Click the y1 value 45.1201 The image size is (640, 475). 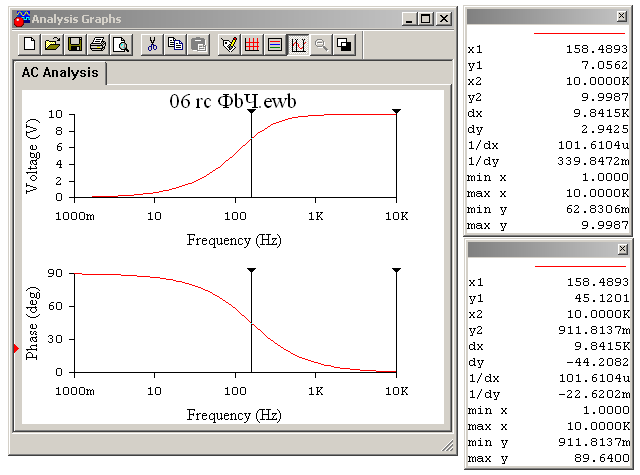[x=602, y=298]
